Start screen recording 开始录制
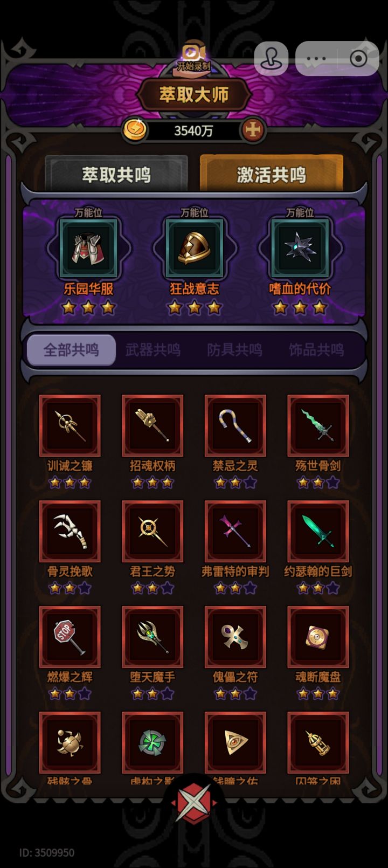Image resolution: width=388 pixels, height=868 pixels. (194, 58)
